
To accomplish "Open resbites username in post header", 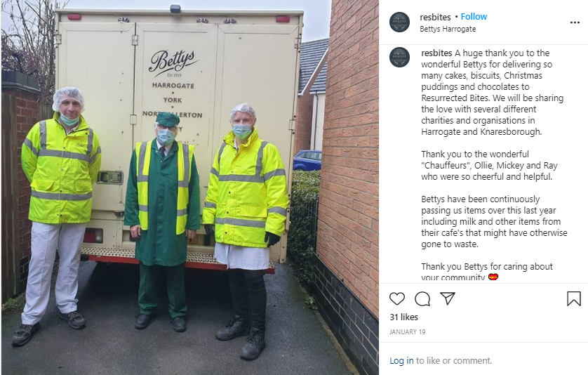I will pyautogui.click(x=435, y=17).
